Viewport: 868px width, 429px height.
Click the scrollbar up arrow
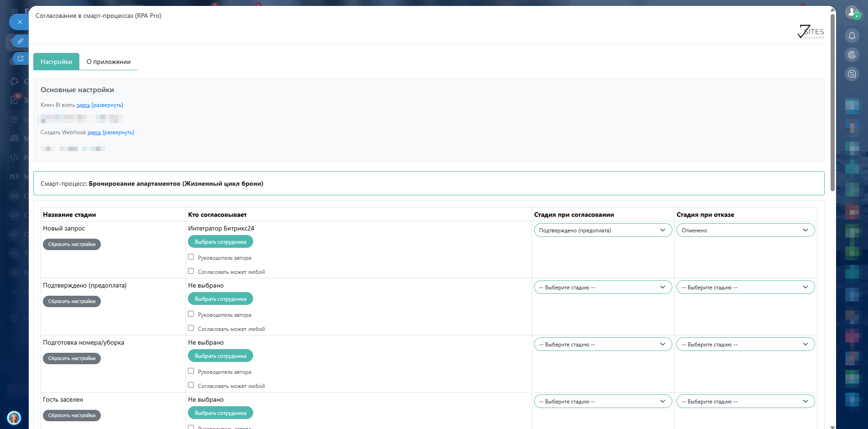click(832, 9)
